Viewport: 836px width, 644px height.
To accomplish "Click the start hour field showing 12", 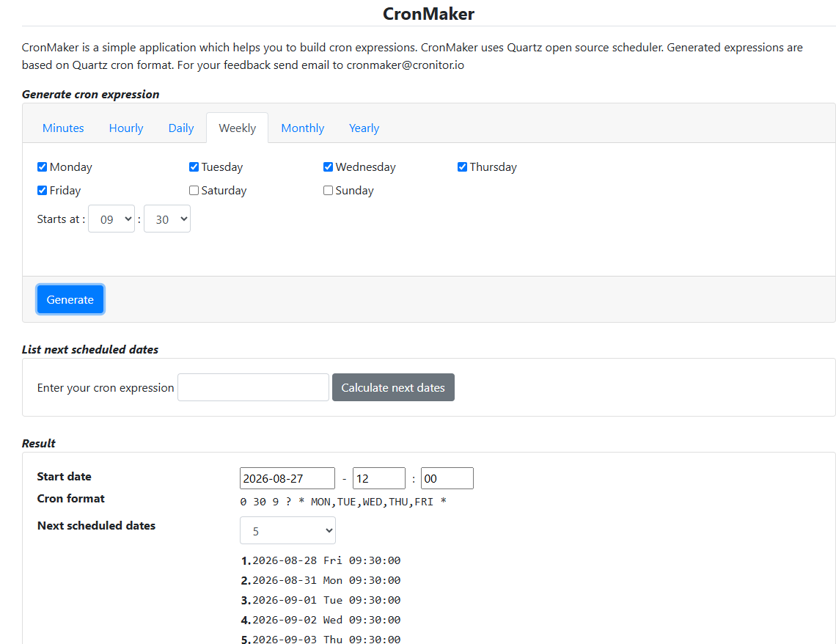I will click(x=379, y=478).
